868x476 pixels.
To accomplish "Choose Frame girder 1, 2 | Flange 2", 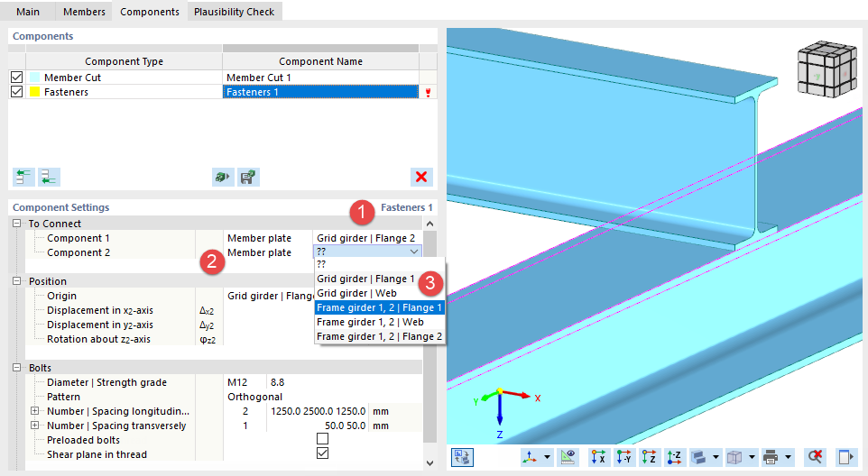I will [x=380, y=336].
